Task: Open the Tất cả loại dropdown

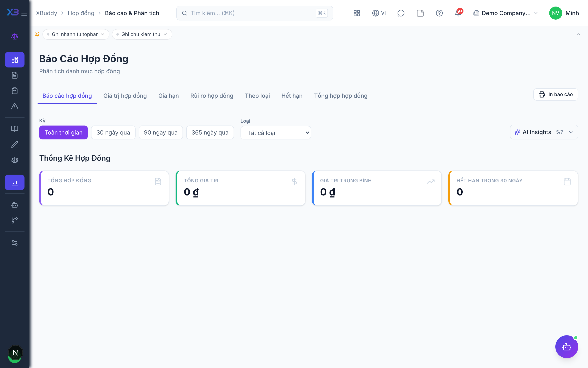Action: (276, 133)
